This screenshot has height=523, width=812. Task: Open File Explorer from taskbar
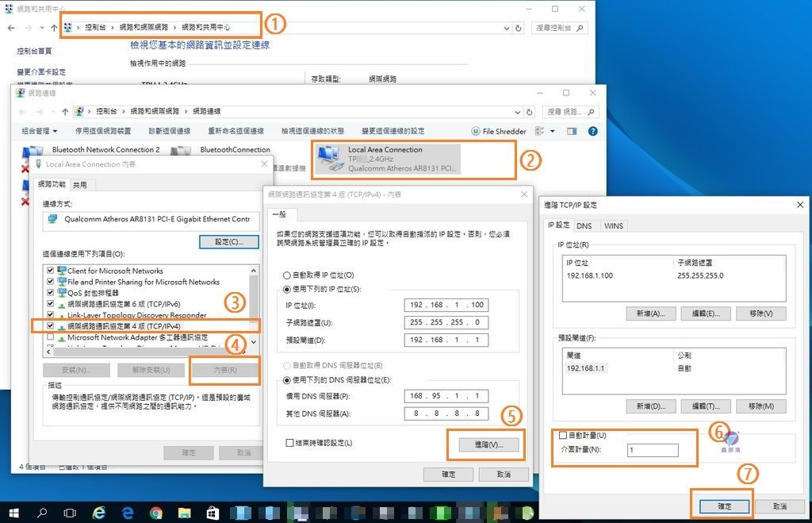pyautogui.click(x=184, y=513)
